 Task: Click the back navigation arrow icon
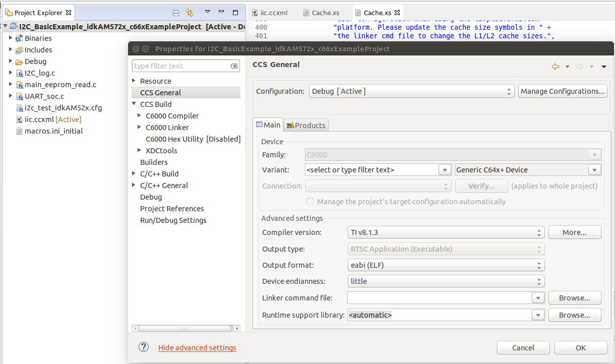pyautogui.click(x=556, y=67)
